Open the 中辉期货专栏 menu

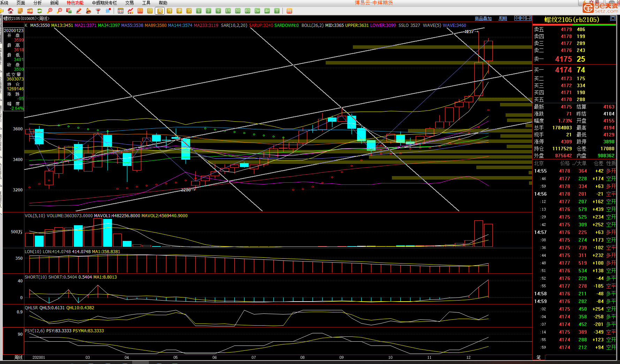pos(105,3)
